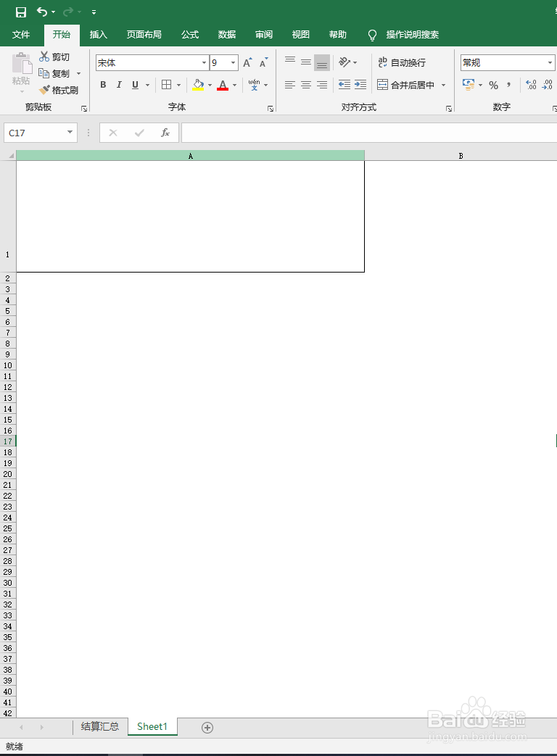Click the 剪切 cut button
The image size is (557, 756).
(x=54, y=57)
